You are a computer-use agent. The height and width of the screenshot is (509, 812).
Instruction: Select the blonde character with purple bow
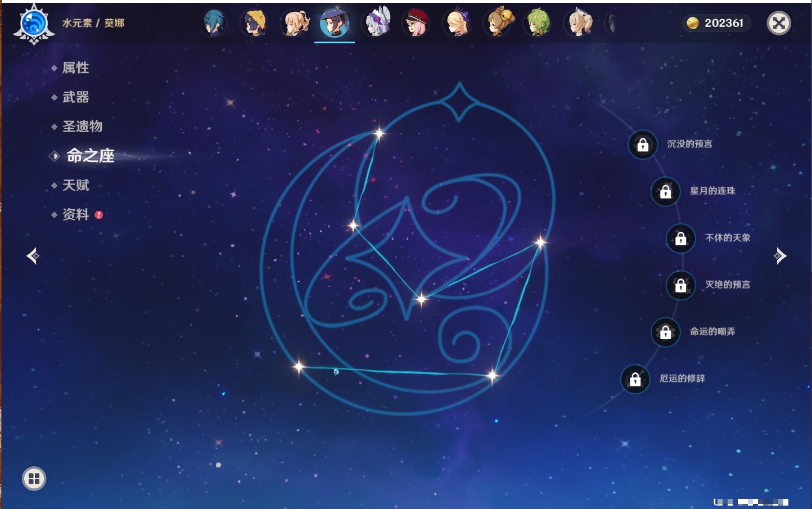click(x=457, y=23)
